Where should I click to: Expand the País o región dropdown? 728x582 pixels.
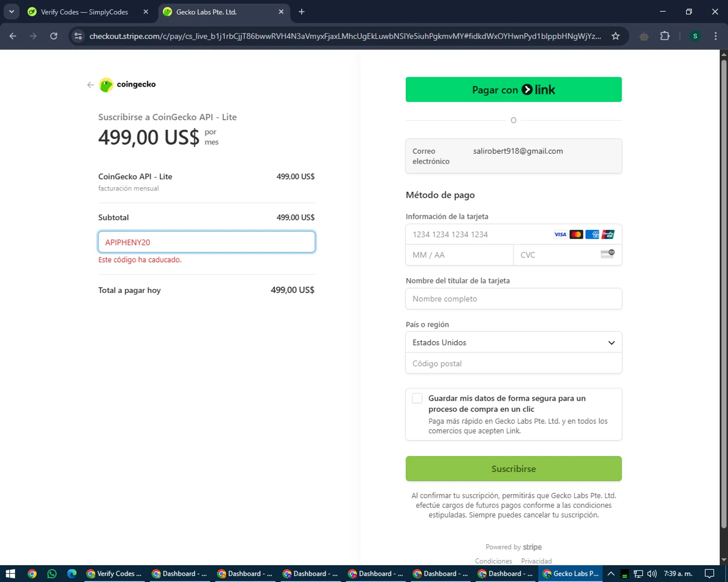pyautogui.click(x=513, y=342)
